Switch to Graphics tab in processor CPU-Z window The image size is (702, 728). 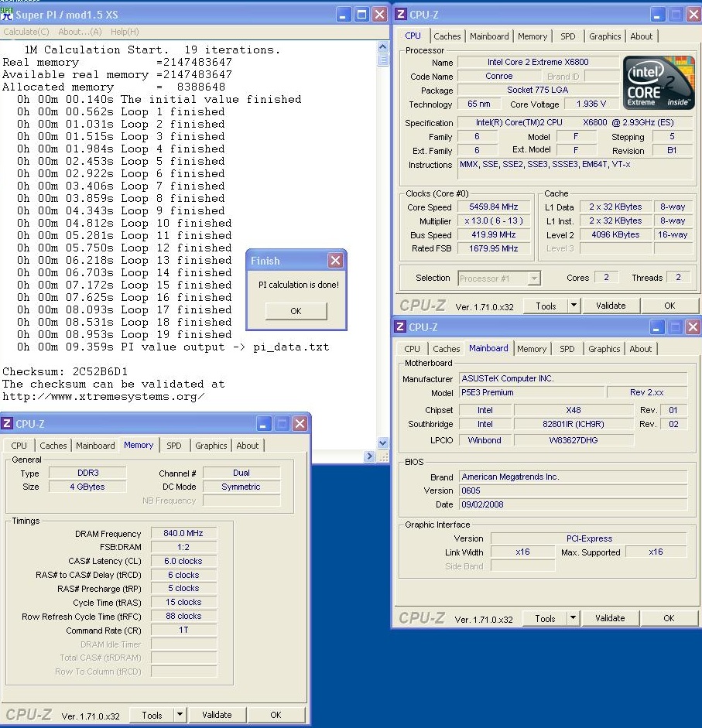604,36
